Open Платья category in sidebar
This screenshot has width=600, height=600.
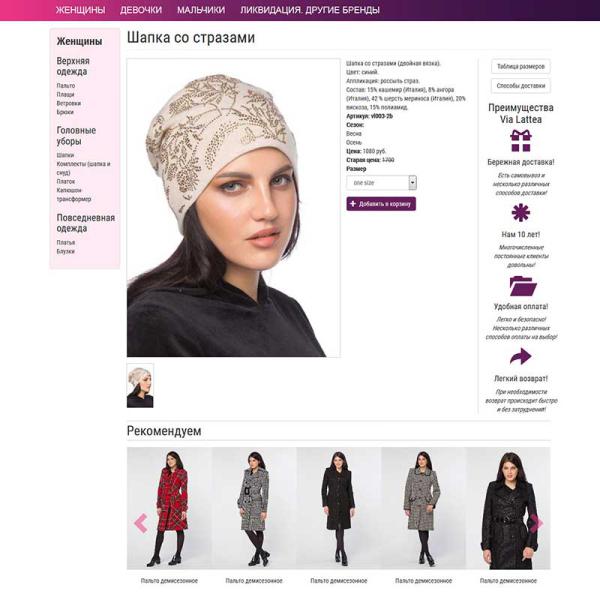coord(66,243)
